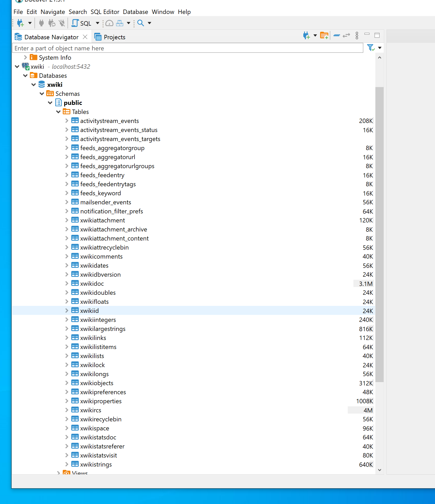Click the create folder icon in navigator

(x=324, y=35)
